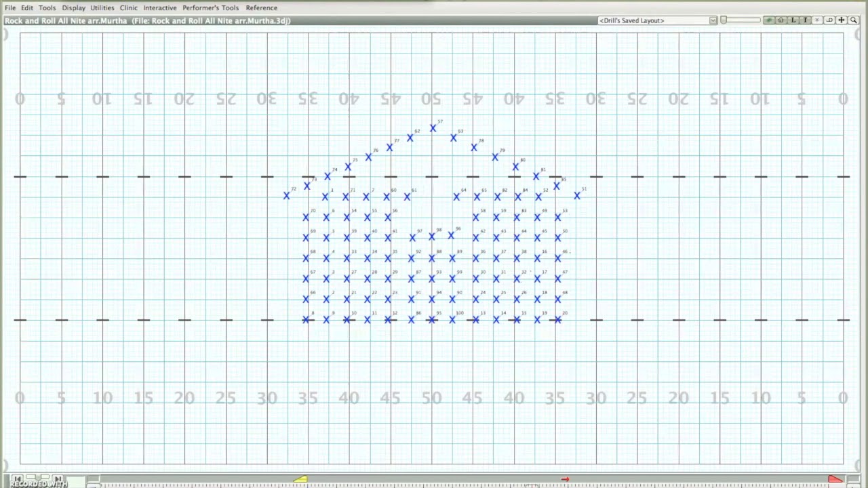Activate the four-arrow move tool

[x=842, y=20]
